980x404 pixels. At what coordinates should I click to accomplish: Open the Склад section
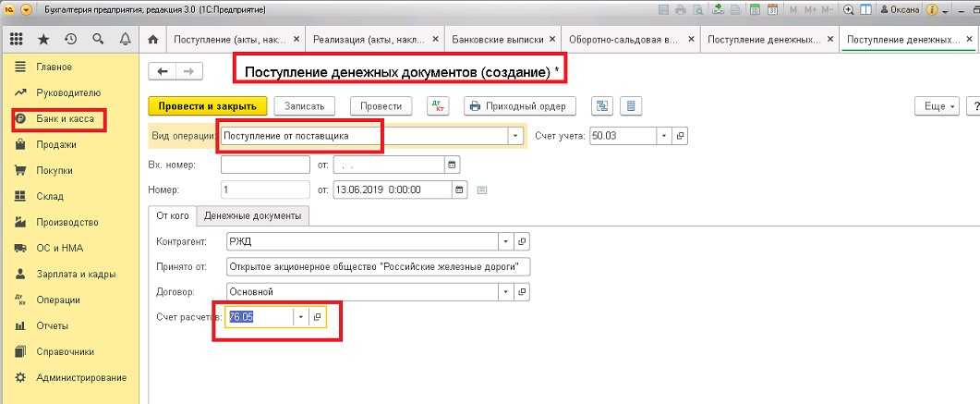coord(49,196)
